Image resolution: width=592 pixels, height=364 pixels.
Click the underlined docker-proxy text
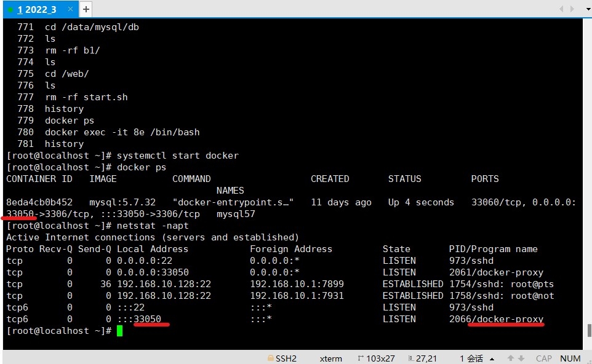(508, 319)
